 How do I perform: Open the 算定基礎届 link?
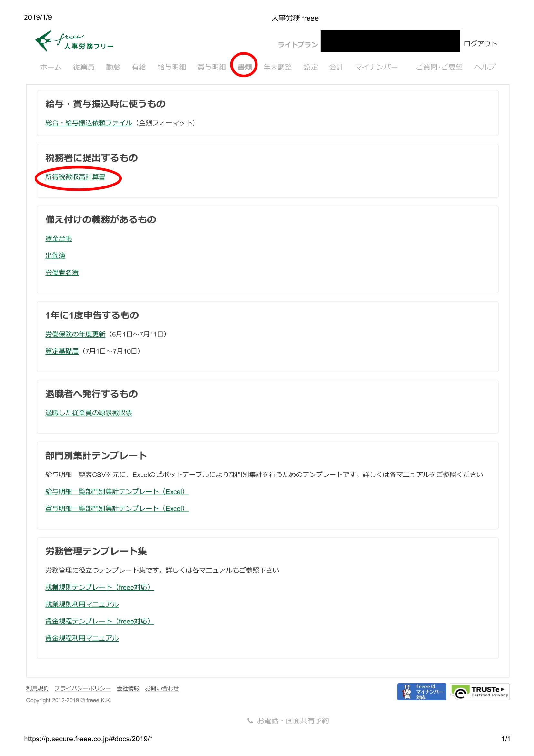point(62,351)
